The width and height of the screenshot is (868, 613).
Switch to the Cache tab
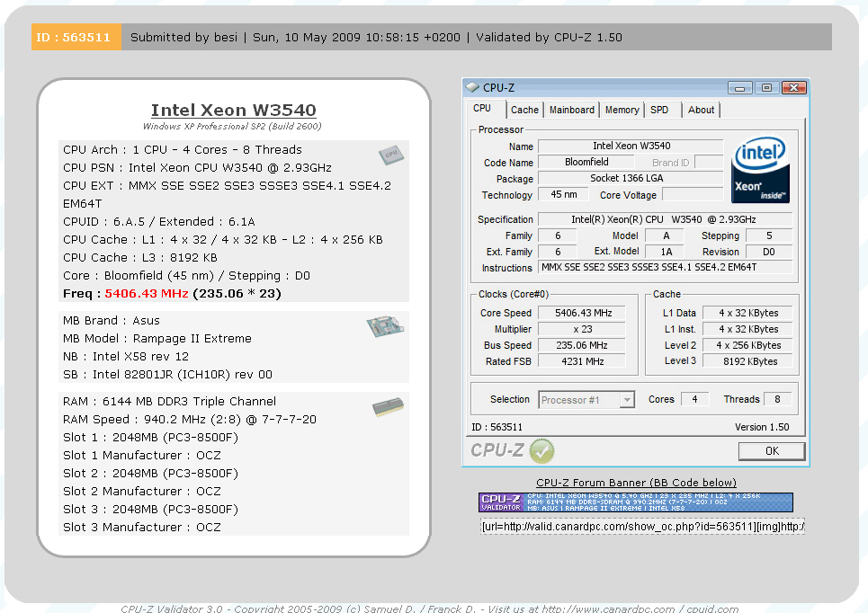click(x=524, y=110)
